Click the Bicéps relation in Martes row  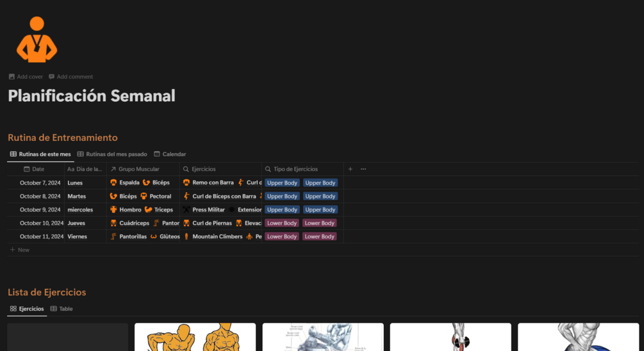123,196
